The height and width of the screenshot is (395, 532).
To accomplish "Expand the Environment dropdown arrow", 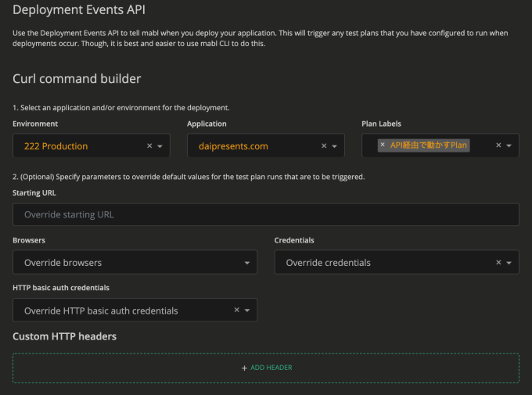I will point(160,146).
